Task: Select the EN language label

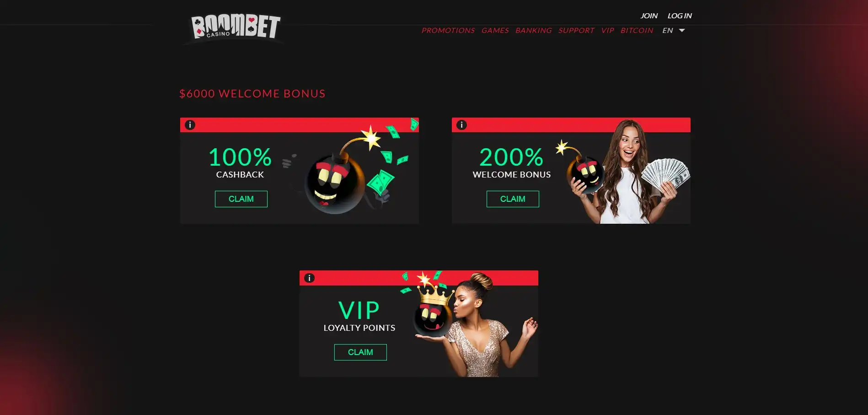Action: [667, 31]
